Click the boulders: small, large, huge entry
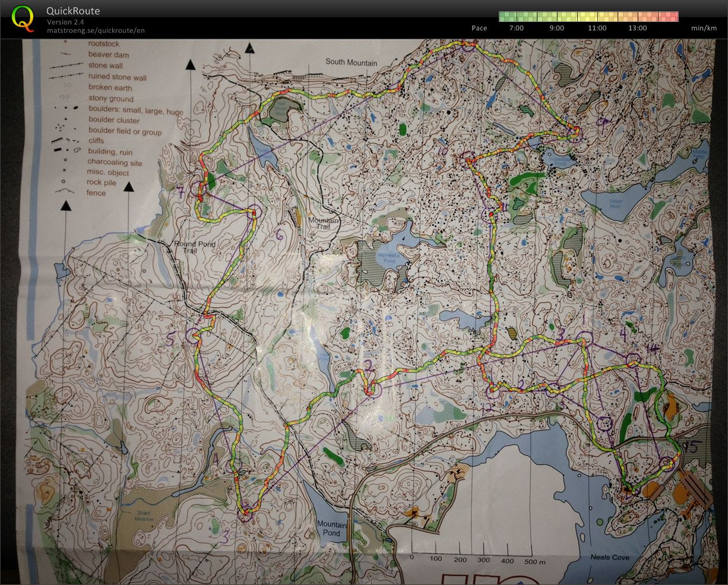 coord(135,111)
